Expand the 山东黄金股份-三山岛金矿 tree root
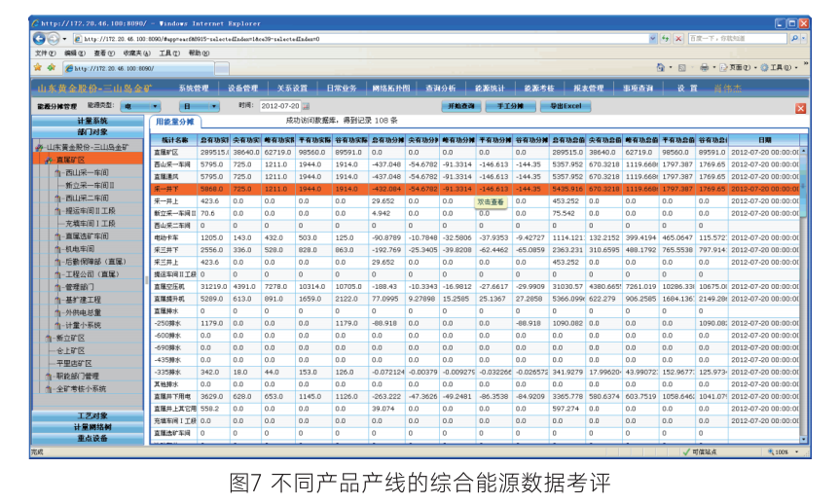This screenshot has height=504, width=840. coord(41,146)
